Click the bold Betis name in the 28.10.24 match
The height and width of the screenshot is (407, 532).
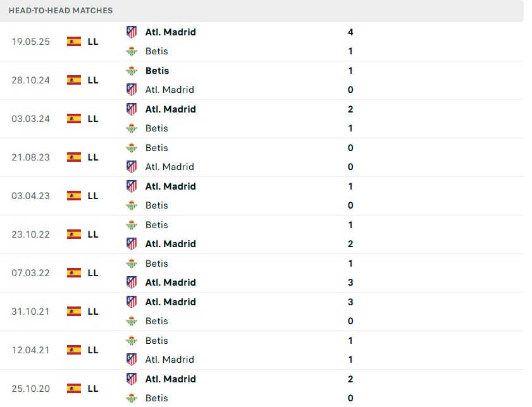coord(157,71)
